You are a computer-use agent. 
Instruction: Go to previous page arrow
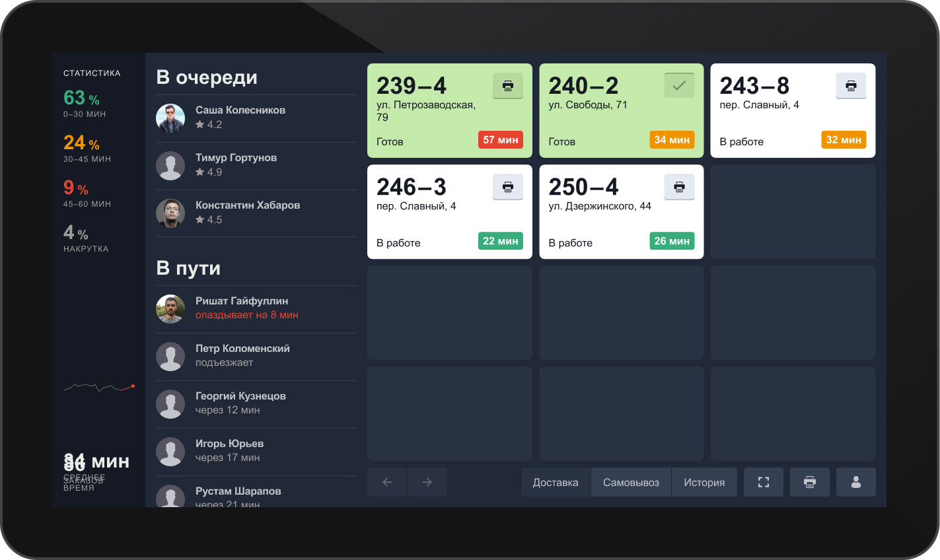click(x=387, y=482)
